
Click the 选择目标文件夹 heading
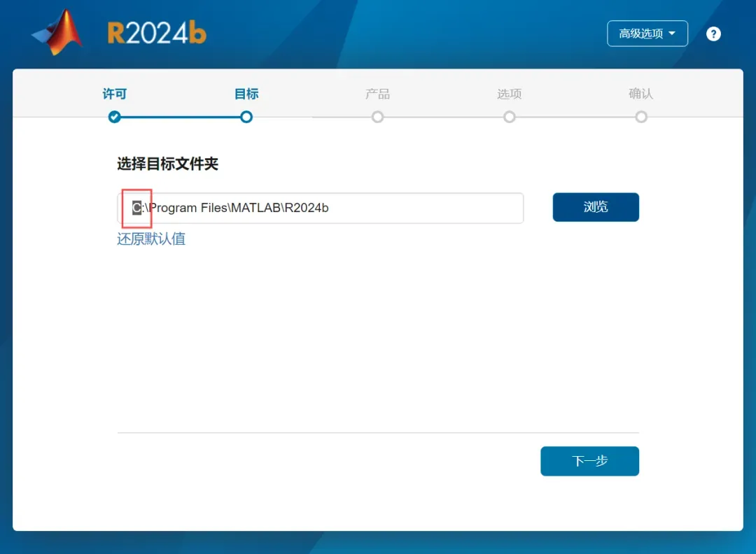click(x=168, y=164)
